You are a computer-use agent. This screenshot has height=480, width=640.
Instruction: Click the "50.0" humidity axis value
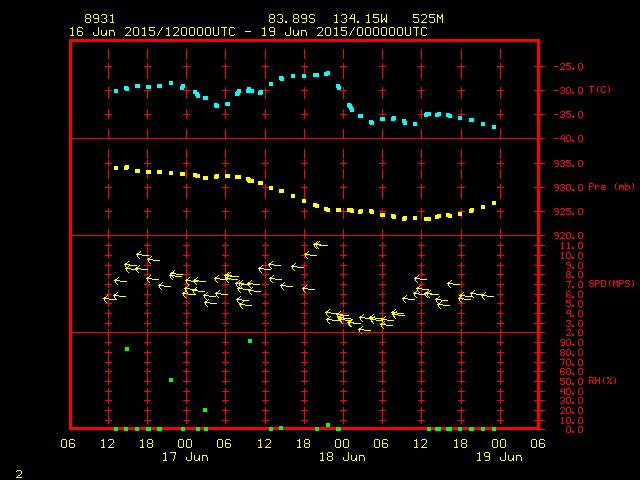[x=571, y=382]
